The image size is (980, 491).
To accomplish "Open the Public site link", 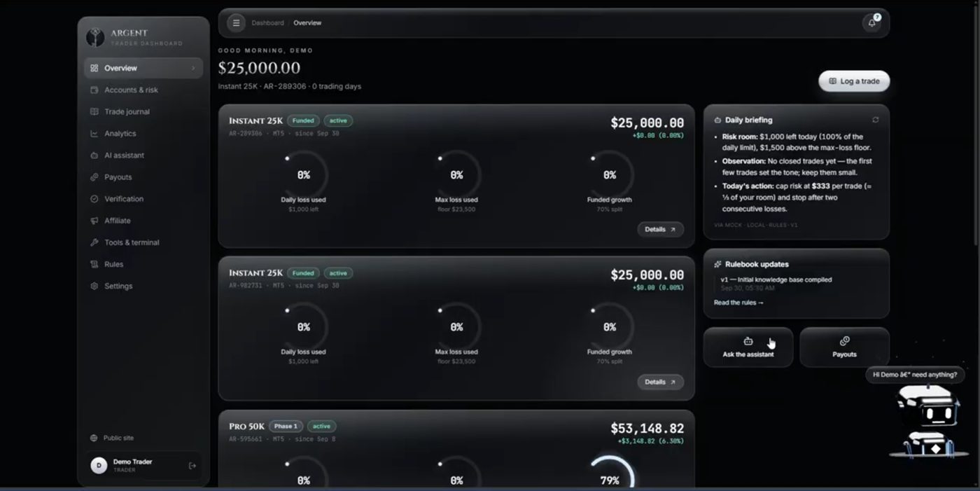I will 112,438.
